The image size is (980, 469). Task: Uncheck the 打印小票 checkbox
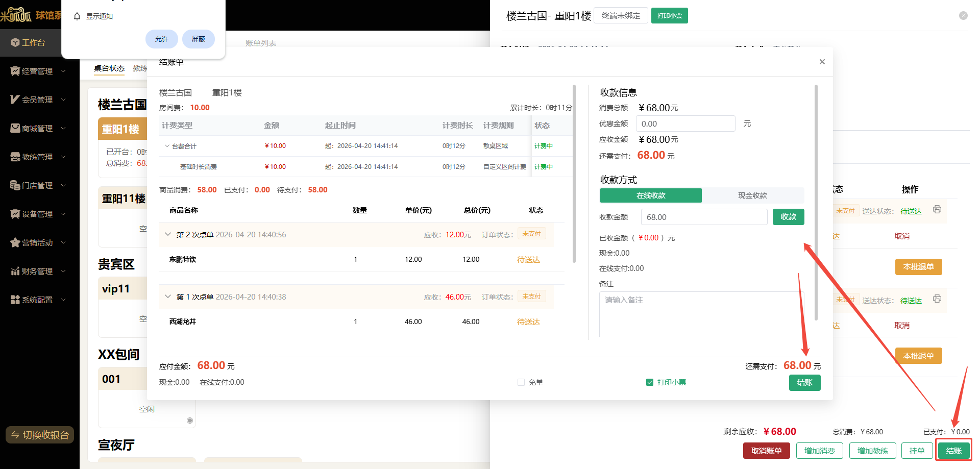point(650,382)
